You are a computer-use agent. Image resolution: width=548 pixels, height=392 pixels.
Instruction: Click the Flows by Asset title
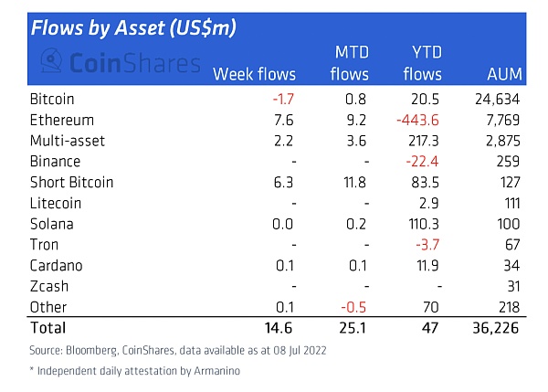tap(133, 27)
